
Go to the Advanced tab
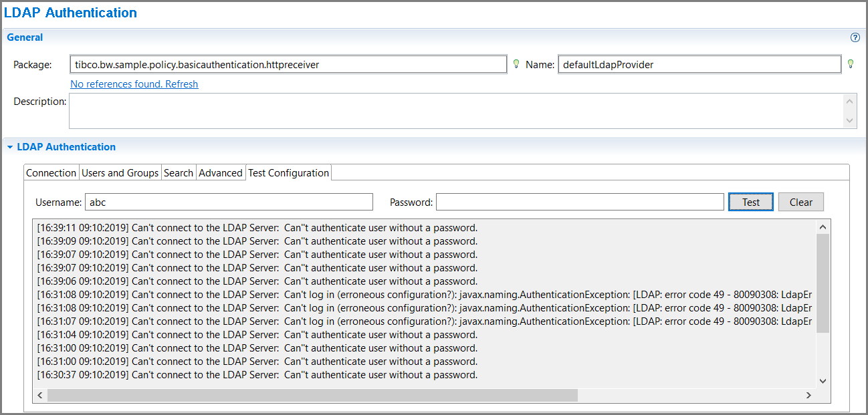tap(221, 173)
